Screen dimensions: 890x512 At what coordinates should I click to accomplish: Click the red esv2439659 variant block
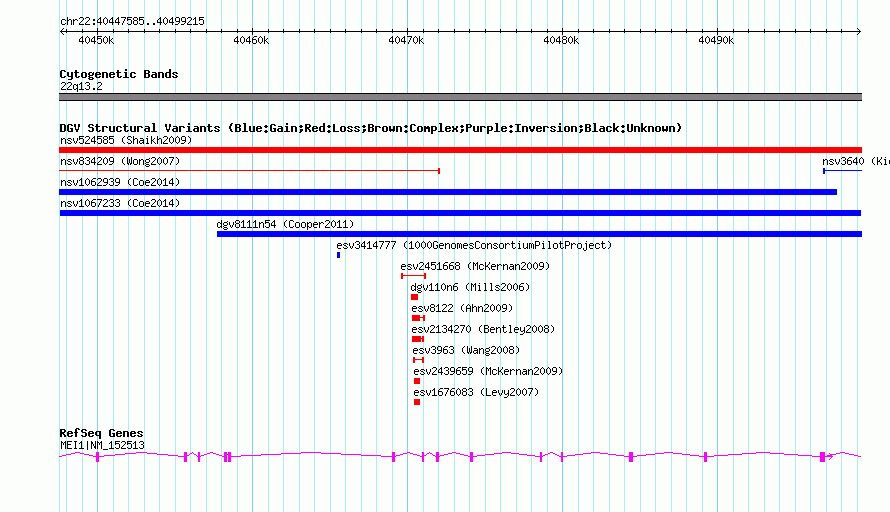point(417,381)
